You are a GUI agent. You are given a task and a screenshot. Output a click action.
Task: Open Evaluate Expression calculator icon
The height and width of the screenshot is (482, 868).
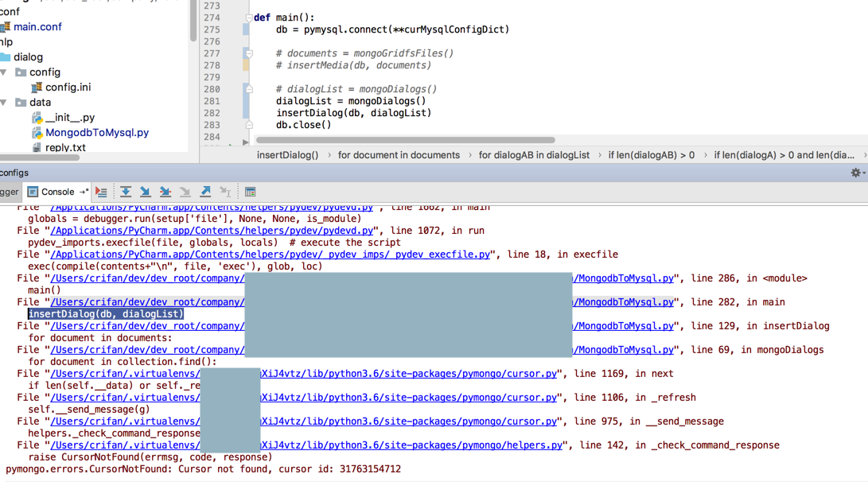(x=250, y=192)
